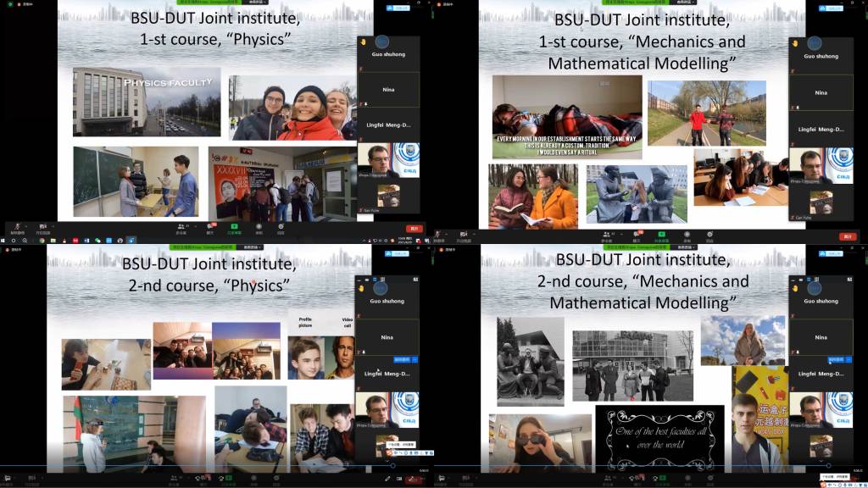Select the pen annotation icon in 2-nd course Physics window

[388, 479]
